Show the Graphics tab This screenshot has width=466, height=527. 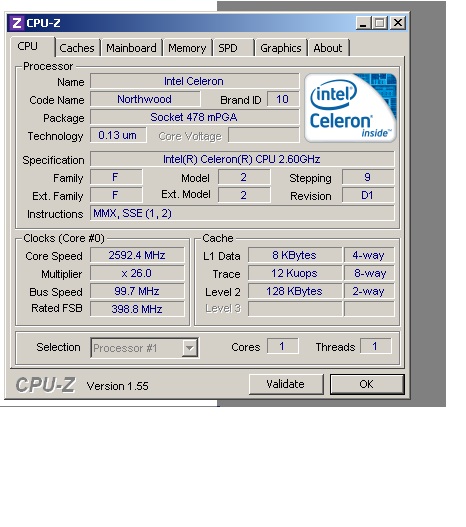click(x=281, y=48)
